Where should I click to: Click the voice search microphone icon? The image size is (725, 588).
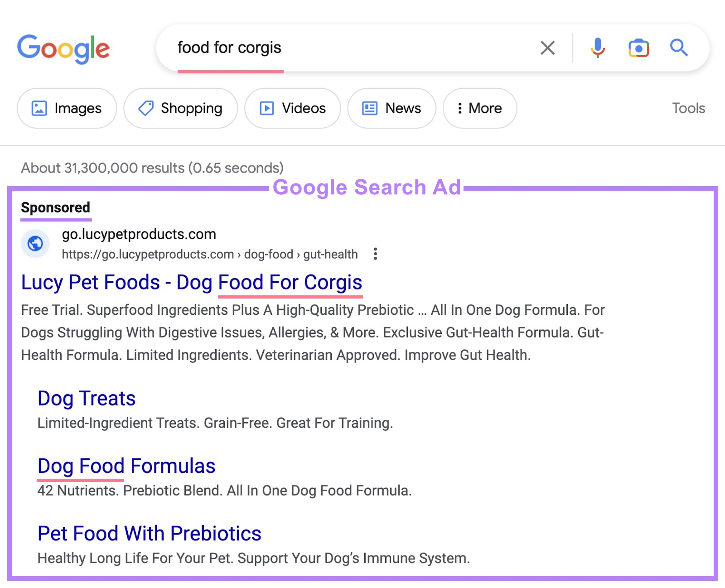(598, 48)
